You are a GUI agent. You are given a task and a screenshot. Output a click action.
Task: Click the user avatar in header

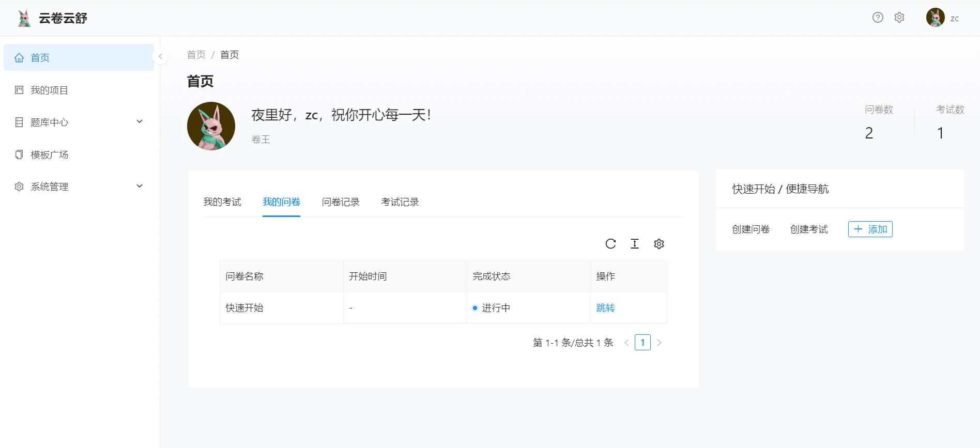(935, 18)
